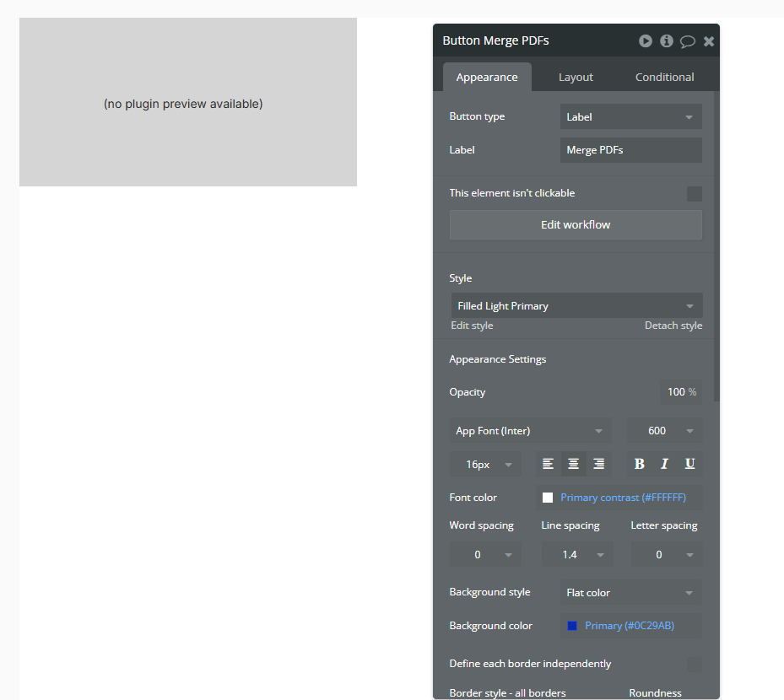Screen dimensions: 784x700
Task: Open the Background style dropdown
Action: tap(630, 592)
